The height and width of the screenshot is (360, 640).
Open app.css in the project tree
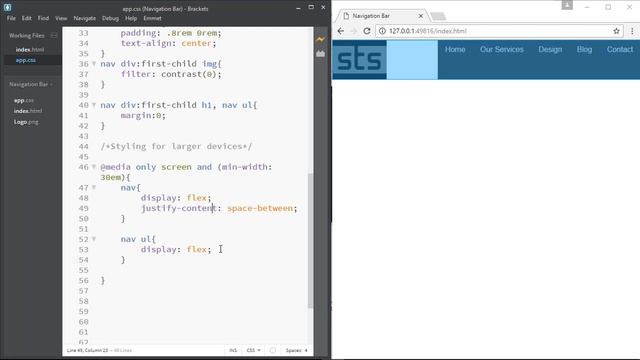[x=24, y=100]
